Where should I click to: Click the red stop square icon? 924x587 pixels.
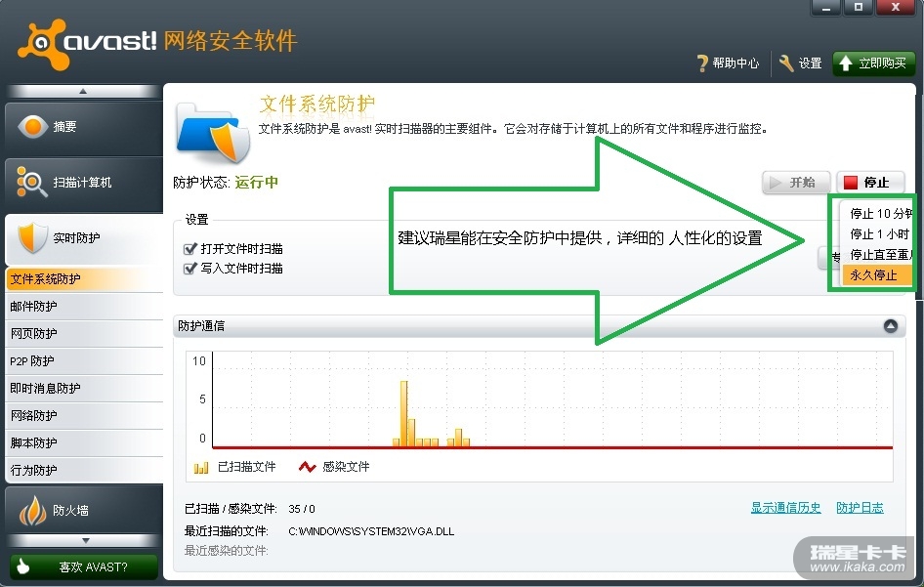point(851,182)
